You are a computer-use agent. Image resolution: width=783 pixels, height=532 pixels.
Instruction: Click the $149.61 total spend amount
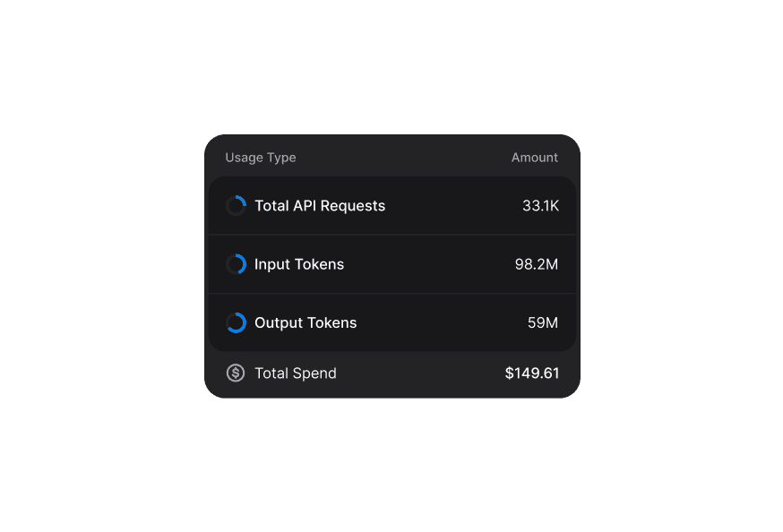click(x=532, y=373)
